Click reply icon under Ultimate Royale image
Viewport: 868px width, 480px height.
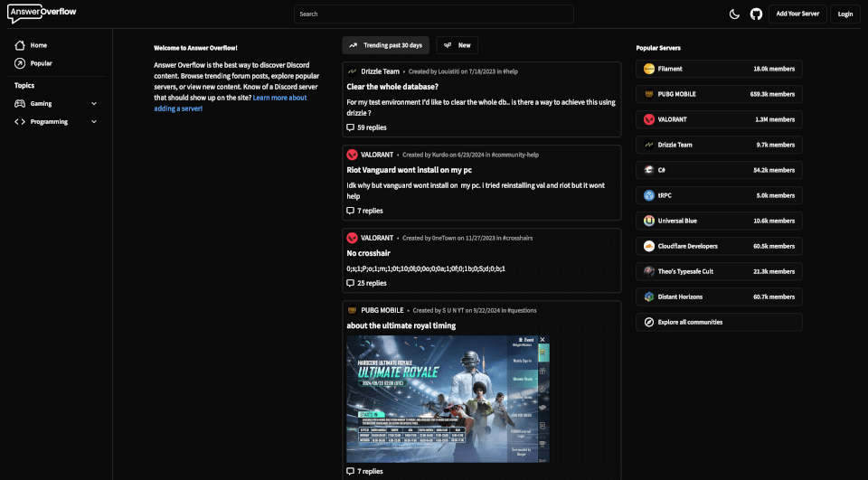[x=351, y=472]
